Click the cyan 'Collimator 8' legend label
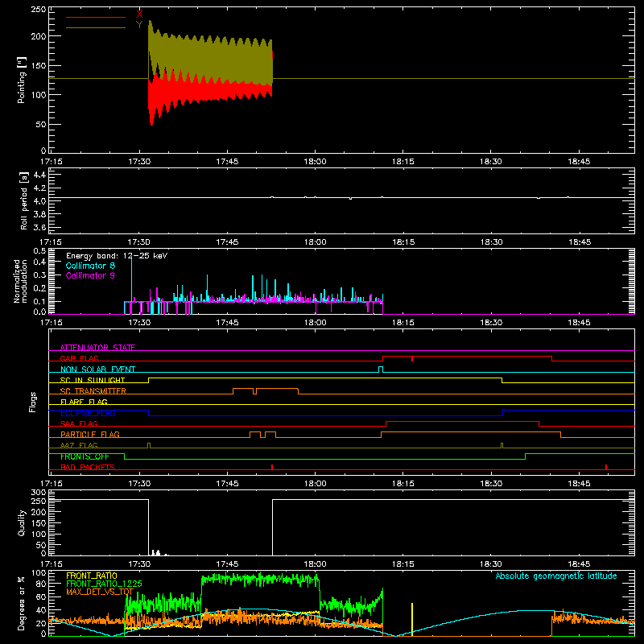 click(x=90, y=266)
